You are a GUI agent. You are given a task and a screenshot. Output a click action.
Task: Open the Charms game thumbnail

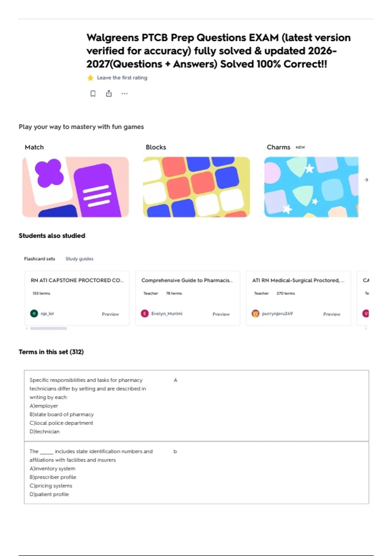pos(311,187)
